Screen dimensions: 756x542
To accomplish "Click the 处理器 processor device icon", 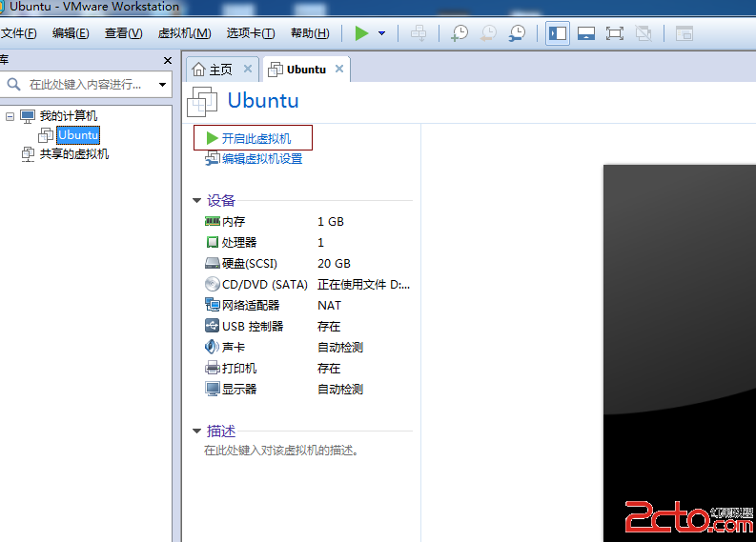I will [213, 242].
